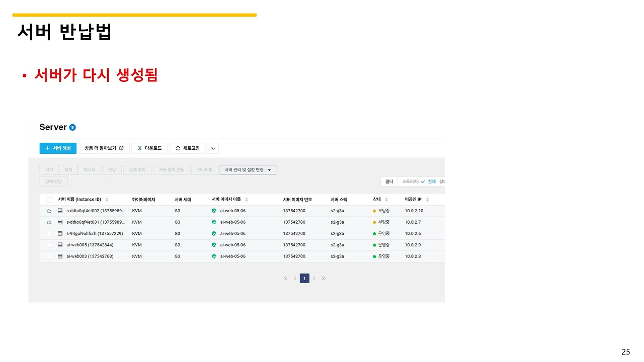Viewport: 644px width, 362px height.
Task: Click the disabled 시작 button
Action: point(49,170)
